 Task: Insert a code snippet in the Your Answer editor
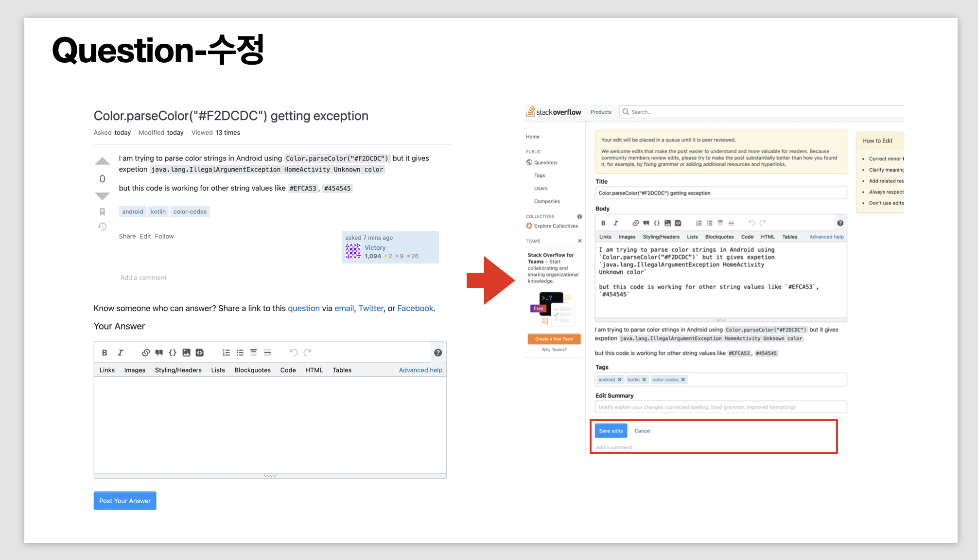pyautogui.click(x=200, y=352)
